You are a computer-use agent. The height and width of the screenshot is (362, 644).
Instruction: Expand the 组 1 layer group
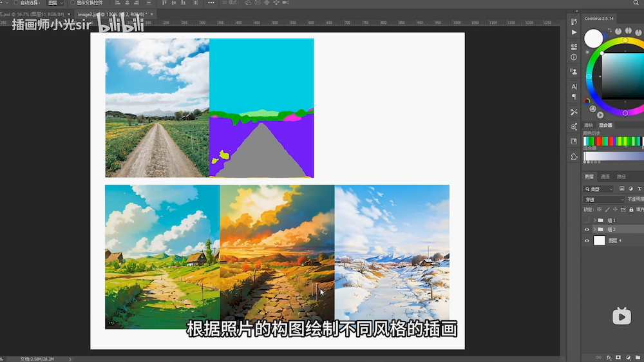594,220
